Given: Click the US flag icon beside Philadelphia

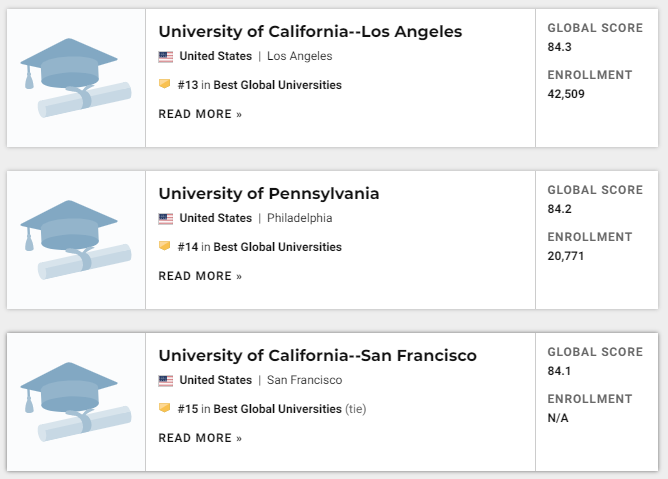Looking at the screenshot, I should tap(166, 219).
